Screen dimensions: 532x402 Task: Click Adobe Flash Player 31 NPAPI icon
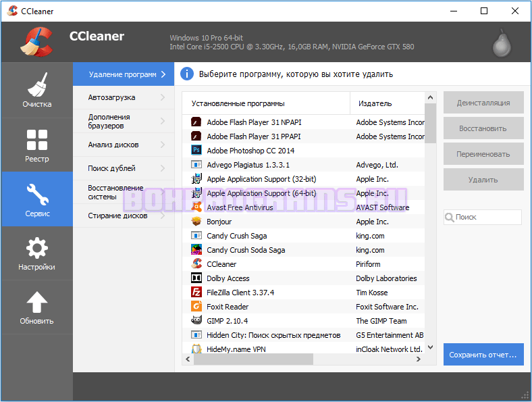point(196,122)
